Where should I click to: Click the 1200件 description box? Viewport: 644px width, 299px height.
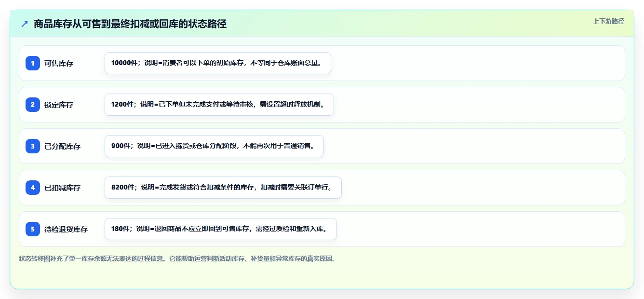[219, 105]
